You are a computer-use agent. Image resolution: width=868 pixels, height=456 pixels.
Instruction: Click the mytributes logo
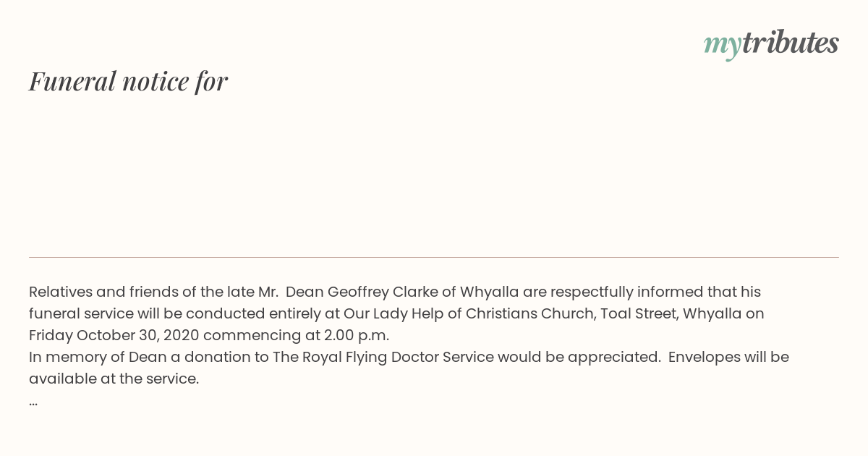pyautogui.click(x=771, y=43)
